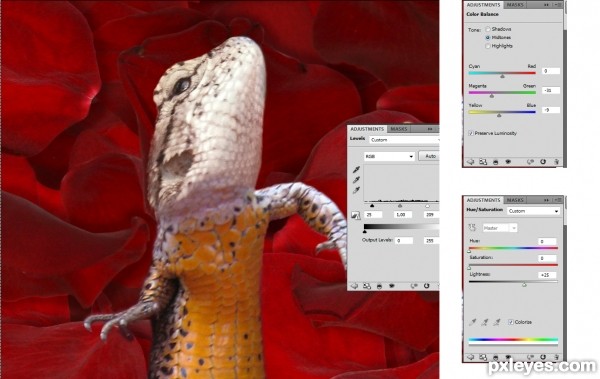Click Lightness value field showing +25
This screenshot has height=379, width=600.
(547, 275)
